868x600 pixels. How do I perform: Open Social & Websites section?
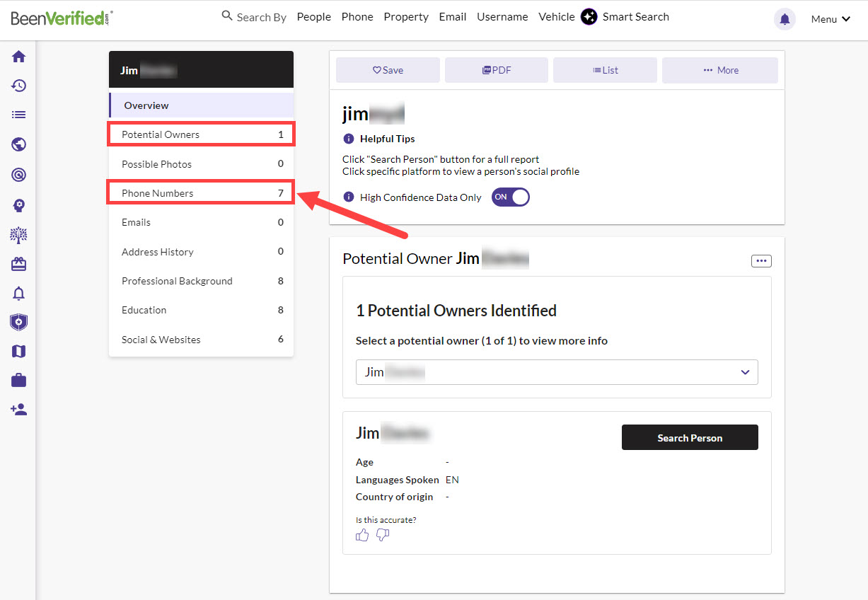pyautogui.click(x=201, y=340)
